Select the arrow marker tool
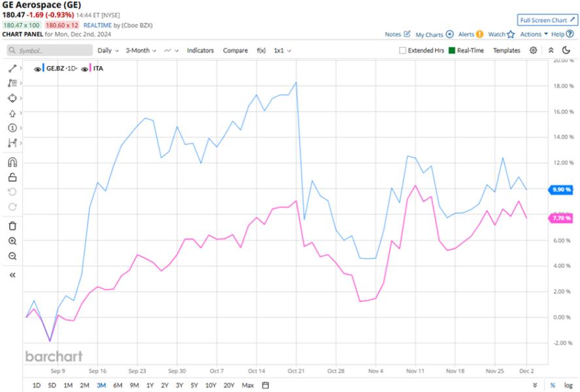The image size is (580, 392). [x=12, y=113]
